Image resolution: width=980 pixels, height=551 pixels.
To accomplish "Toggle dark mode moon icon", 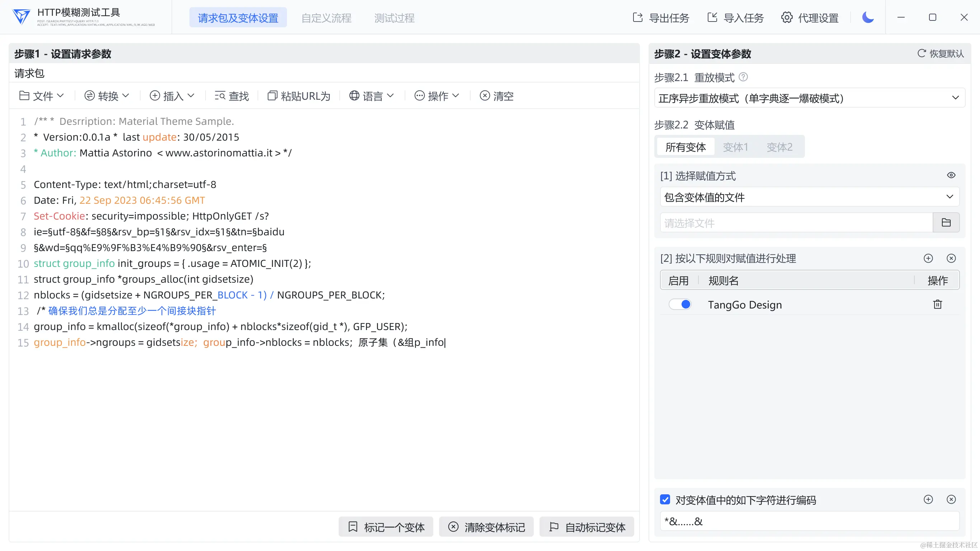I will [x=868, y=18].
